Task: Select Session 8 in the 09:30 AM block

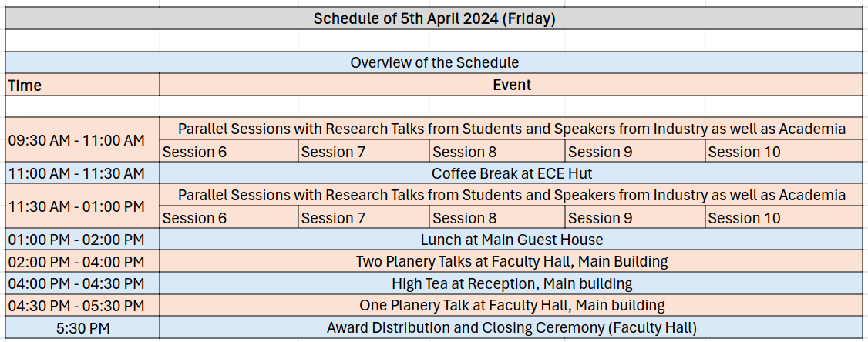Action: [x=497, y=152]
